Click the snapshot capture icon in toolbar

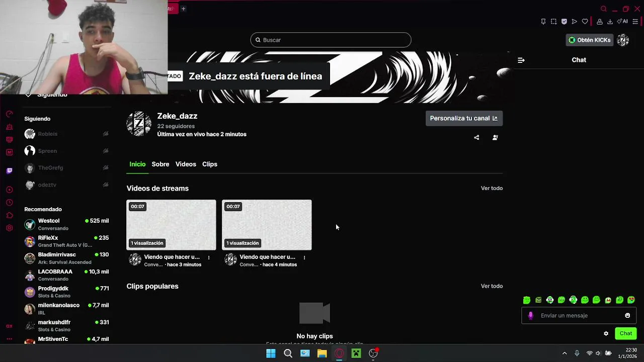553,22
